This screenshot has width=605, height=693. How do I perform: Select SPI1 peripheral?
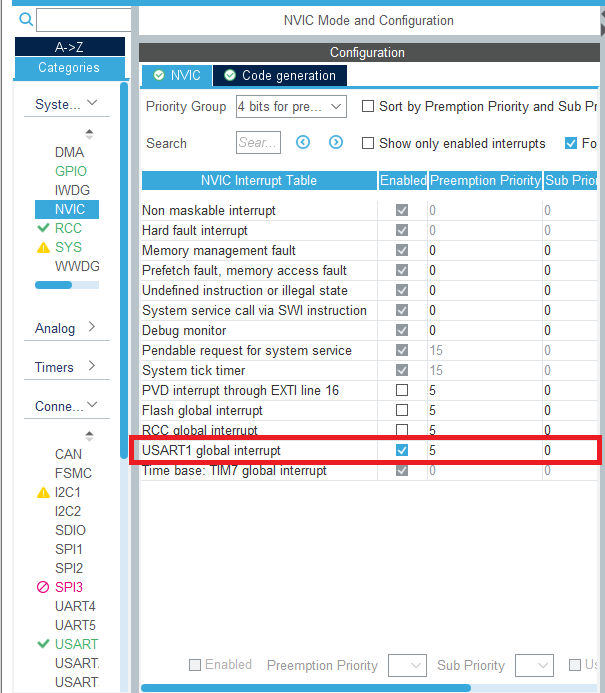point(68,549)
